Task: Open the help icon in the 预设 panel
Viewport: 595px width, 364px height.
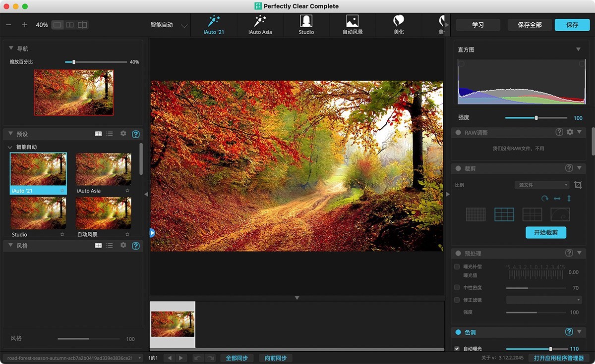Action: pos(135,134)
